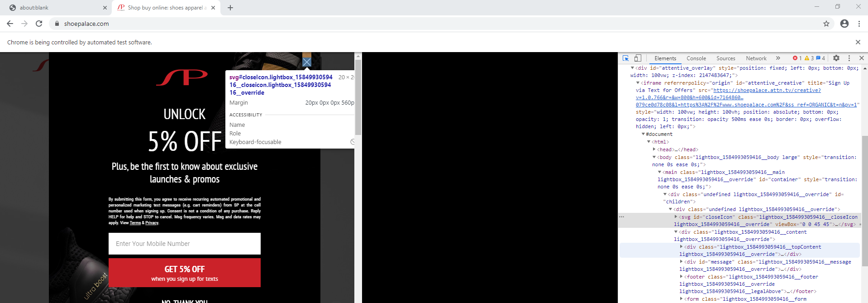868x303 pixels.
Task: Click the iframe src URL link
Action: click(746, 97)
